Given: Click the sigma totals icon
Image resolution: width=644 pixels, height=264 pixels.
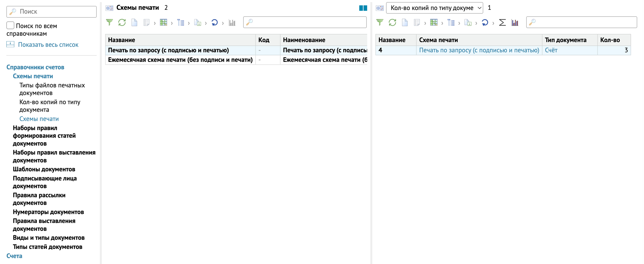Looking at the screenshot, I should [x=502, y=22].
